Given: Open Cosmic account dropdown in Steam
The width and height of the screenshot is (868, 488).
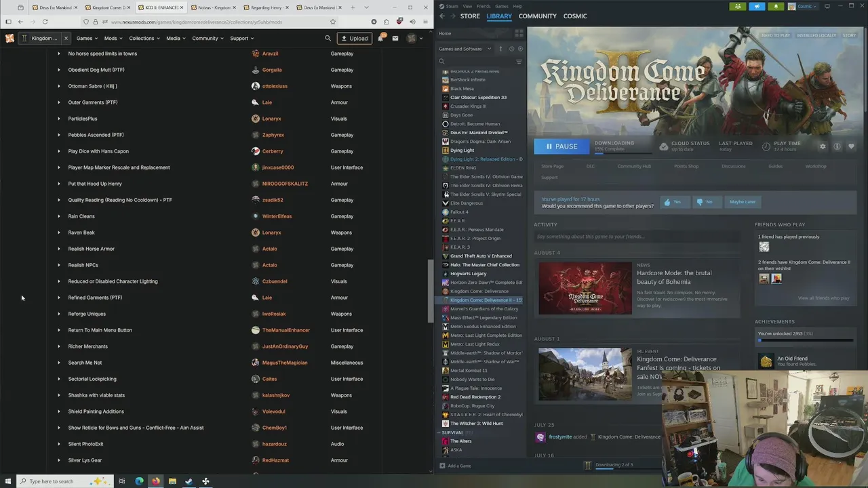Looking at the screenshot, I should coord(804,6).
